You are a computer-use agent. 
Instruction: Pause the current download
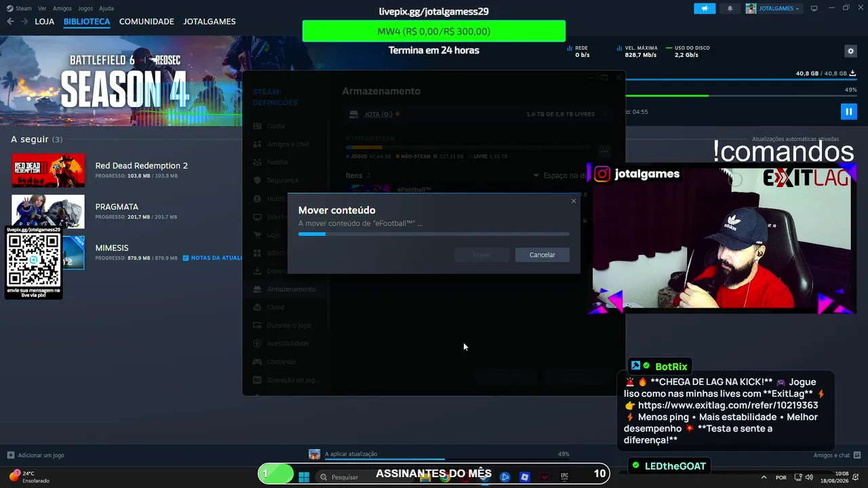coord(848,111)
